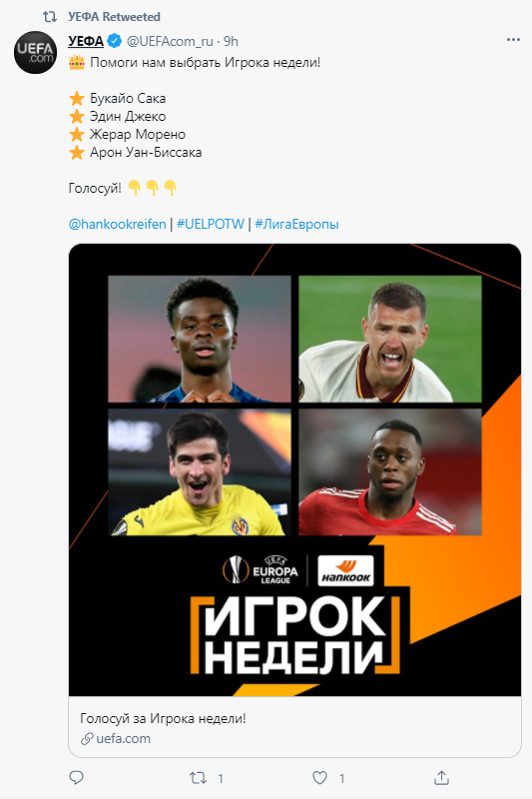
Task: Open the three-dot more options menu
Action: 513,40
